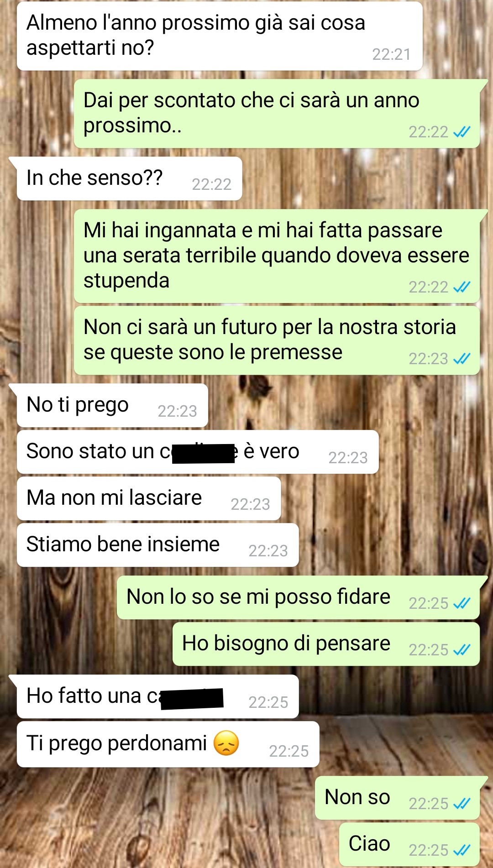The width and height of the screenshot is (493, 868).
Task: Tap read ticks on 'Ho bisogno di pensare'
Action: [x=462, y=650]
